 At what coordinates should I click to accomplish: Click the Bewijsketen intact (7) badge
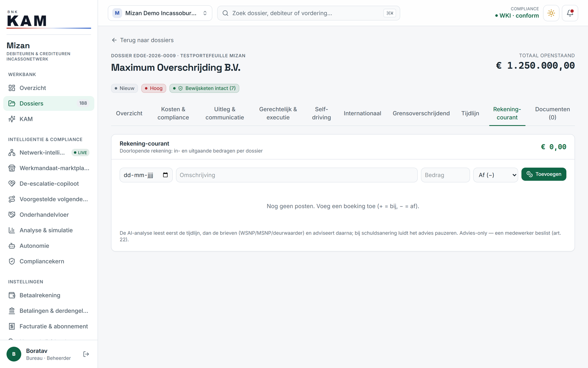pos(204,88)
